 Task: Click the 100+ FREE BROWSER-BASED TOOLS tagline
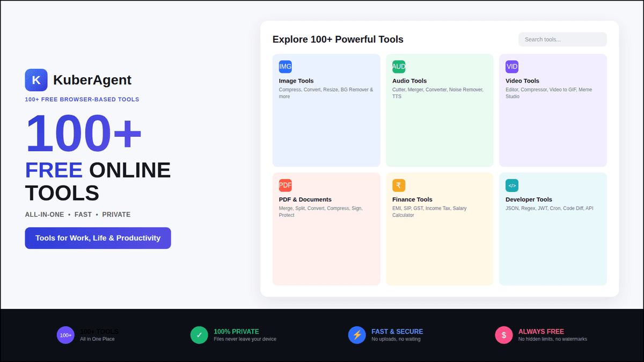(x=82, y=99)
